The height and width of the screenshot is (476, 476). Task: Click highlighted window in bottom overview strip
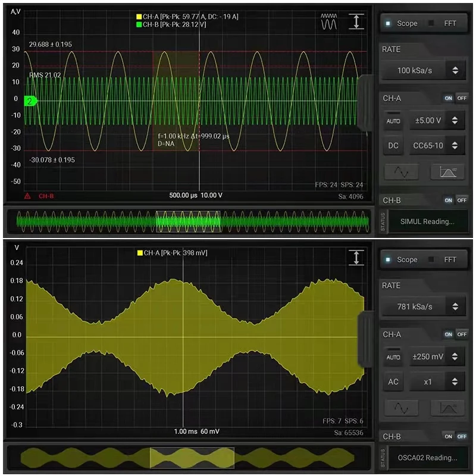click(192, 458)
